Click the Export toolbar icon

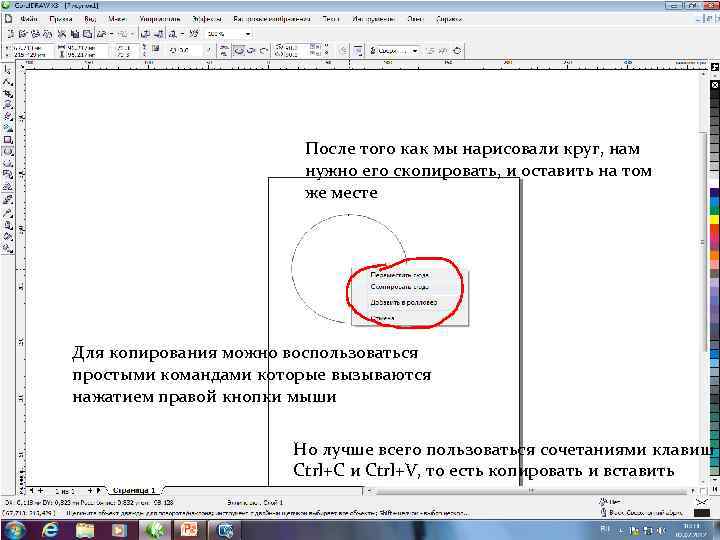point(159,34)
